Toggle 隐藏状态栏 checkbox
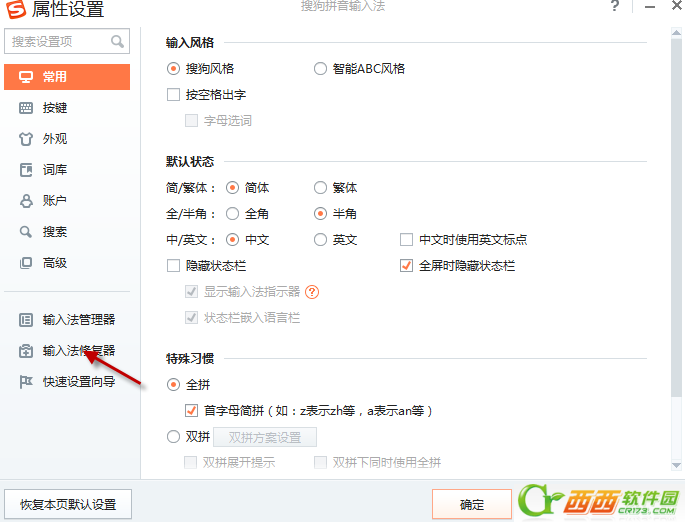The image size is (685, 522). [x=173, y=266]
